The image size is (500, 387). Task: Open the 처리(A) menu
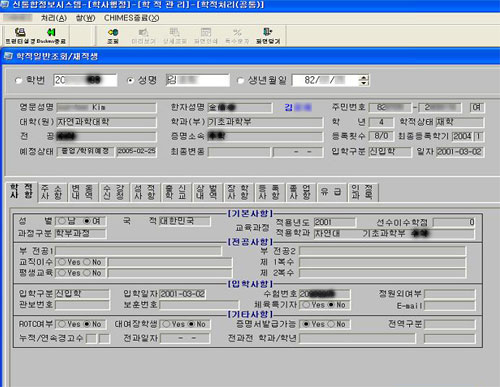pos(54,18)
